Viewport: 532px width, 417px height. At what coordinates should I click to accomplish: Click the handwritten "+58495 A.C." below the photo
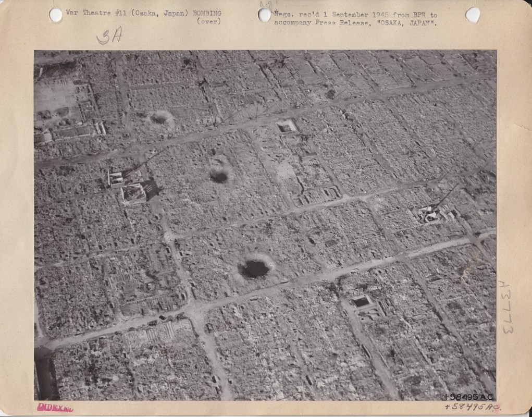tap(472, 407)
